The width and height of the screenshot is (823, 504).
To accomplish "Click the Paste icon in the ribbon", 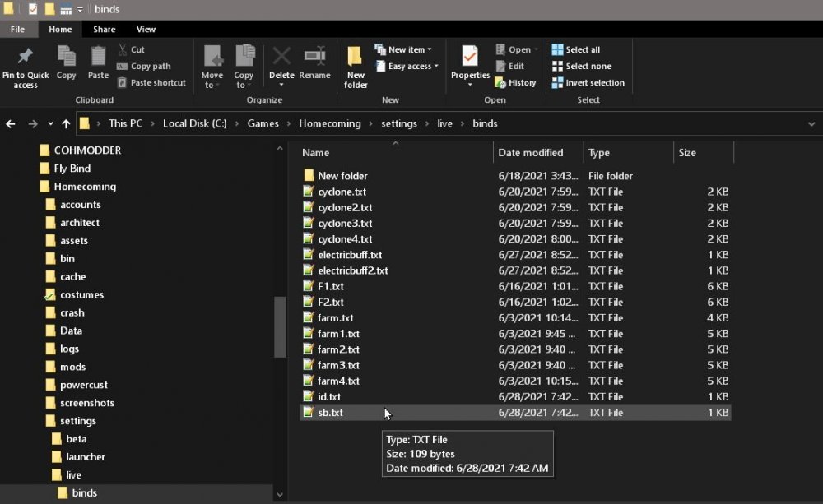I will point(98,58).
